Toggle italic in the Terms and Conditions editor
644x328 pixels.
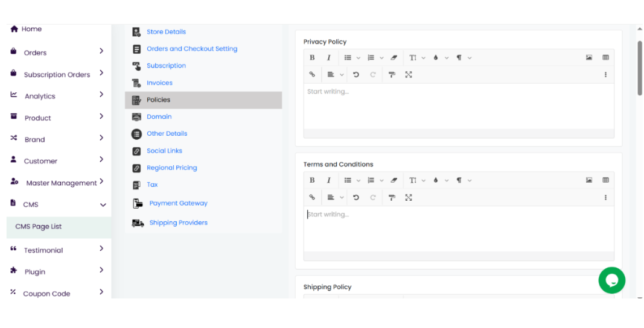click(x=329, y=180)
